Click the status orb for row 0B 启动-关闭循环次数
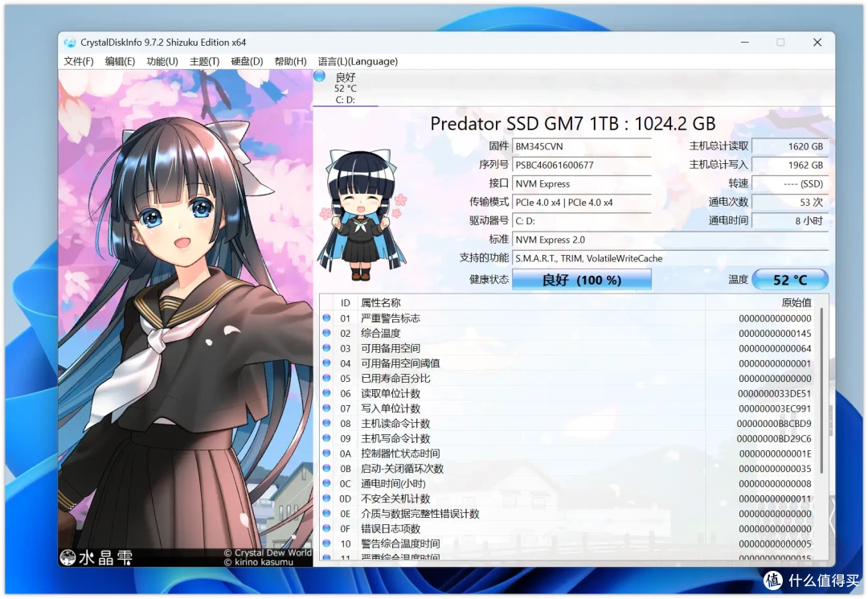868x599 pixels. click(326, 469)
